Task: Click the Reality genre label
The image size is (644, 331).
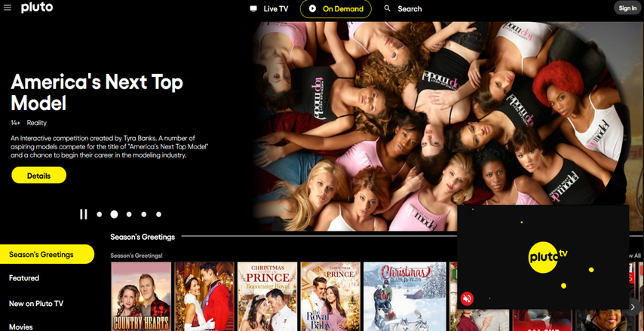Action: (37, 123)
